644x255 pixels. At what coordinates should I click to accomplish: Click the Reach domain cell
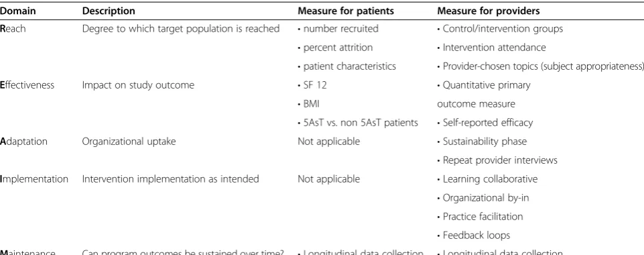point(13,29)
